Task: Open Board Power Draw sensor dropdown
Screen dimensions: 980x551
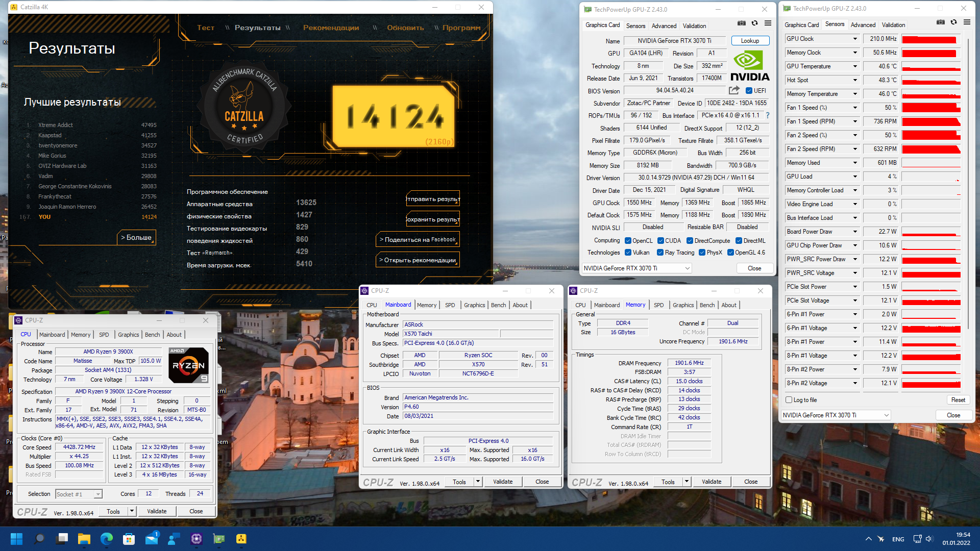Action: coord(855,232)
